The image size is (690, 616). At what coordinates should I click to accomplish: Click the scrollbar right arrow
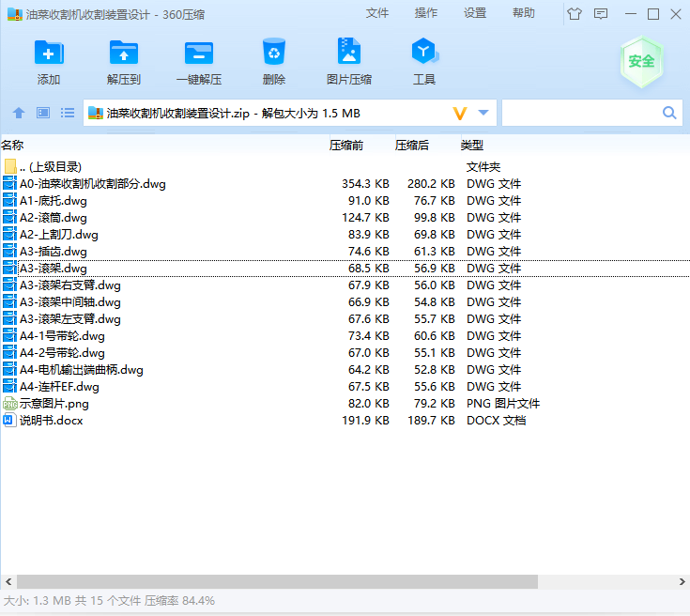(x=682, y=581)
